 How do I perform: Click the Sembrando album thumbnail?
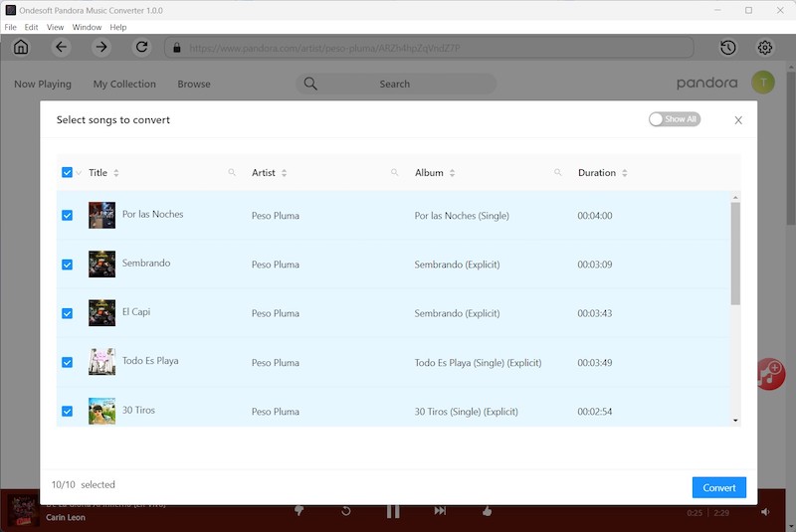pyautogui.click(x=102, y=264)
